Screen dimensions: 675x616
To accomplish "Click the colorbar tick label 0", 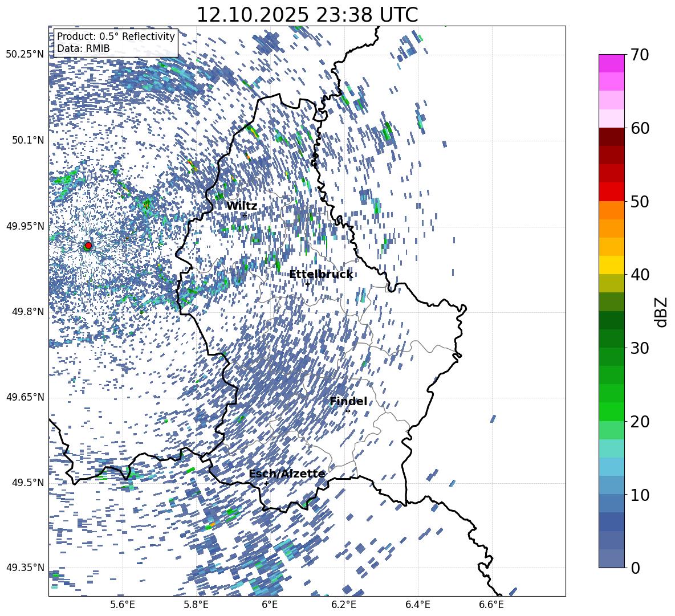I will click(x=635, y=568).
